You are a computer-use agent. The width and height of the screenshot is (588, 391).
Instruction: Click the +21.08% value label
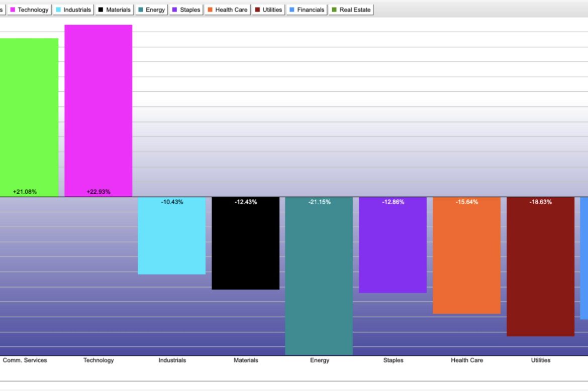pos(25,192)
